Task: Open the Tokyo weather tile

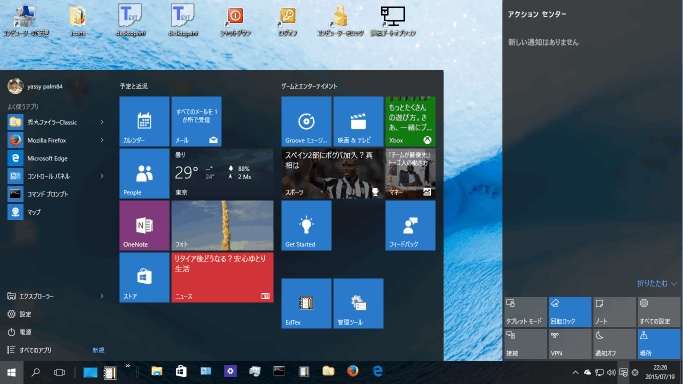Action: coord(223,173)
